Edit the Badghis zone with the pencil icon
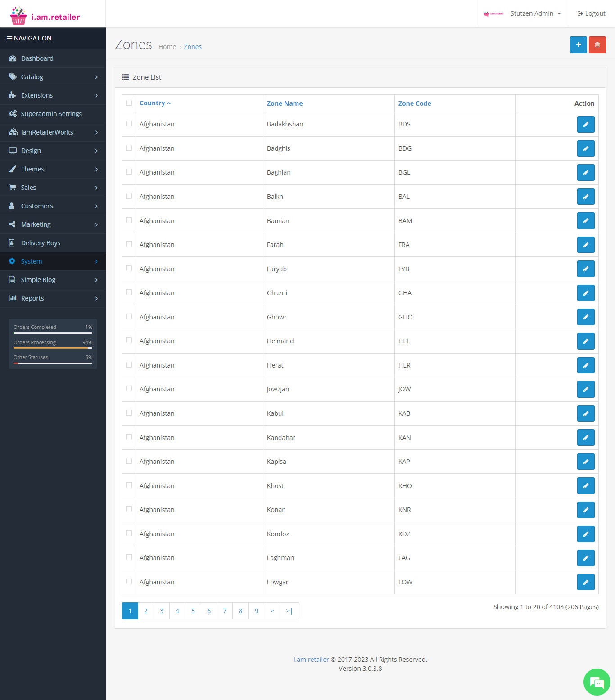This screenshot has width=615, height=700. (586, 148)
